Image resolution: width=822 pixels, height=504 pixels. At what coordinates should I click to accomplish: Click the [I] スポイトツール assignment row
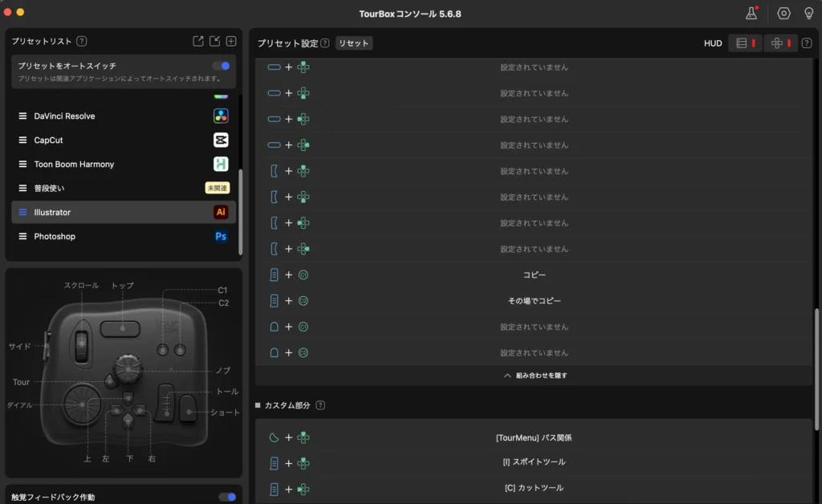pos(535,463)
